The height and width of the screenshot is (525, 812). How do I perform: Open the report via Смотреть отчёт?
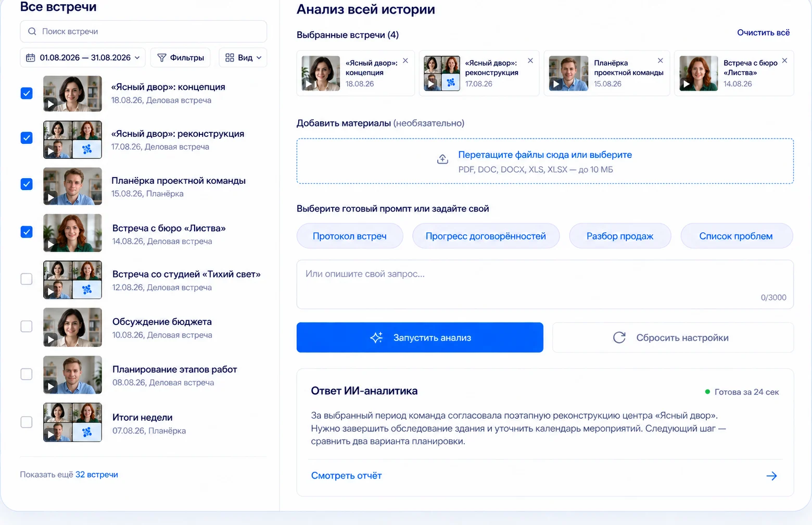coord(347,476)
